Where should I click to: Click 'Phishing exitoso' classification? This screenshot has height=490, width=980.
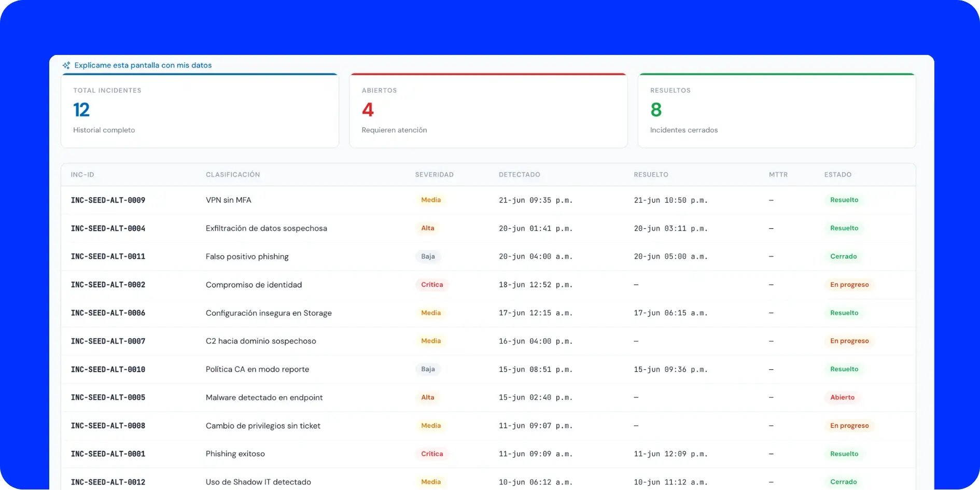(235, 454)
